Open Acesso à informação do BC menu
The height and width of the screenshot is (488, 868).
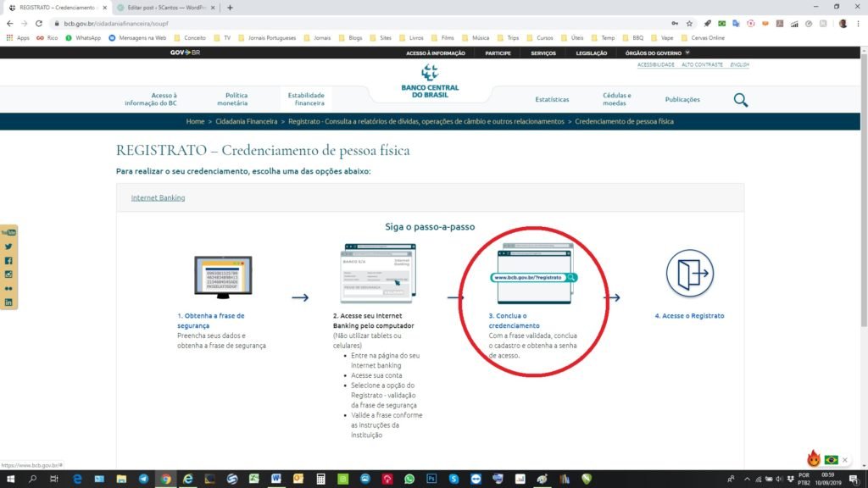coord(151,100)
